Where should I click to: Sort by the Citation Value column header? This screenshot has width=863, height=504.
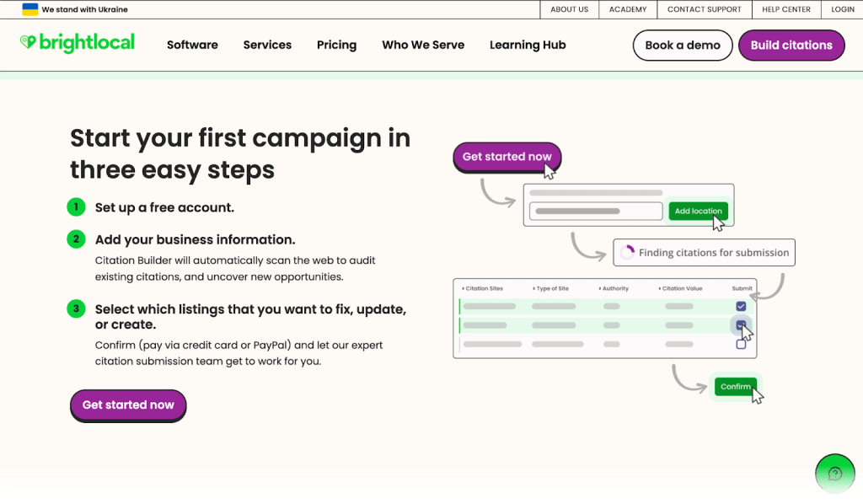(x=682, y=288)
